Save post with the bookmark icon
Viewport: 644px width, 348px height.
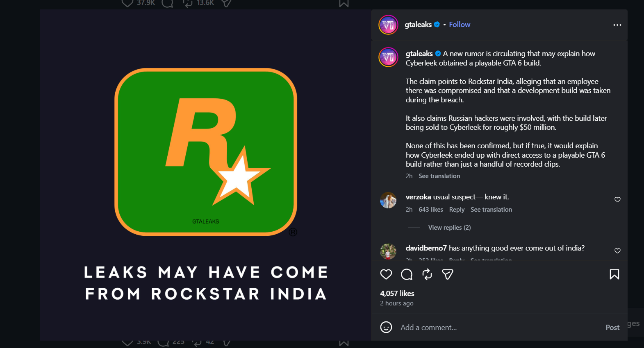614,274
